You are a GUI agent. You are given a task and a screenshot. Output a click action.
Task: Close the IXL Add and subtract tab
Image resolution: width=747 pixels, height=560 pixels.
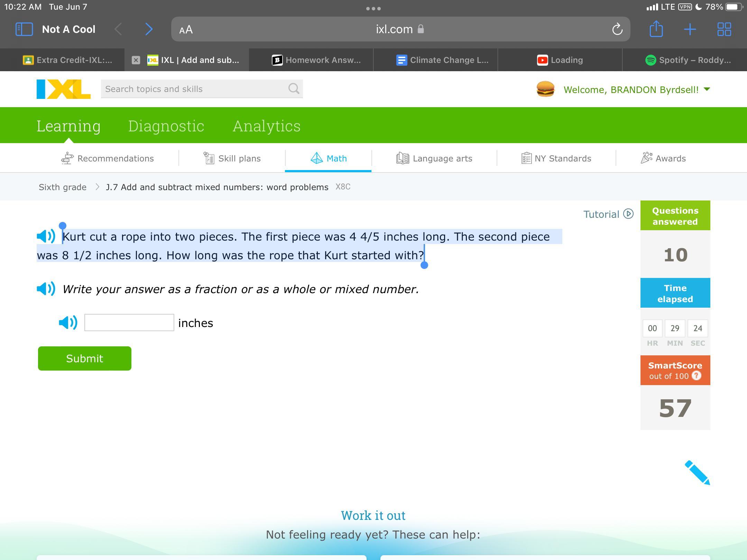point(136,60)
